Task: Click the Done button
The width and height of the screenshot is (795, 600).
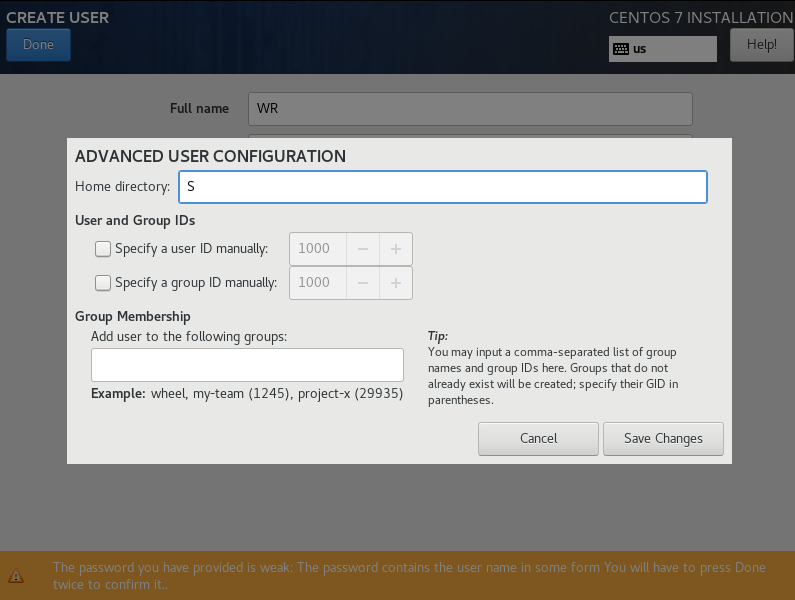Action: [x=39, y=45]
